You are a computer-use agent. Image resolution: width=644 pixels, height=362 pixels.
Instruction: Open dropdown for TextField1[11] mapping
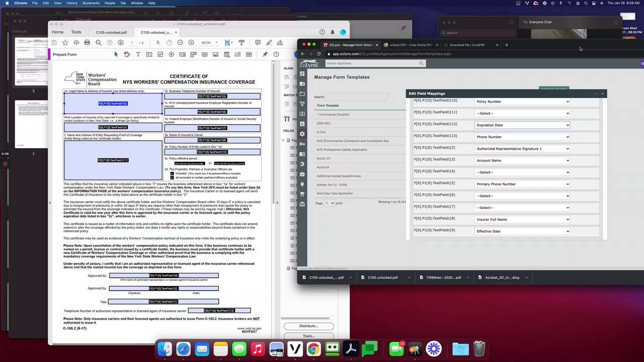(522, 113)
